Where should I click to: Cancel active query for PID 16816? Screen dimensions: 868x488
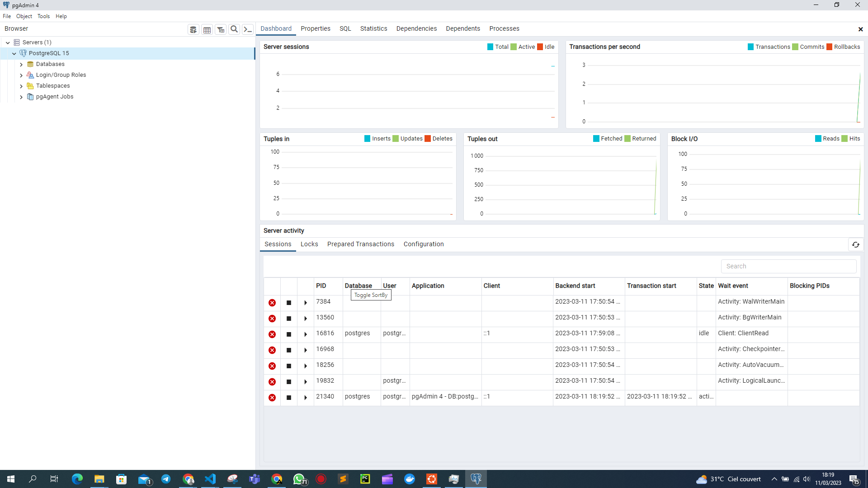click(289, 334)
